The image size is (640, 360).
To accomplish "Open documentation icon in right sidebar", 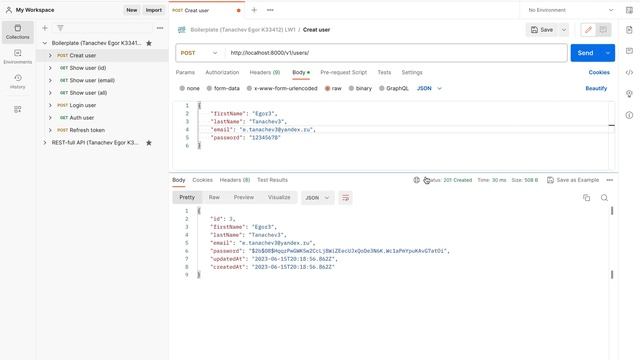I will coord(629,30).
